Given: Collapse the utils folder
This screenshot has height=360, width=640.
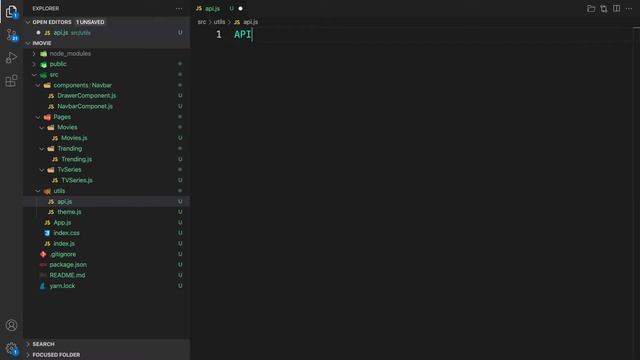Looking at the screenshot, I should tap(38, 191).
